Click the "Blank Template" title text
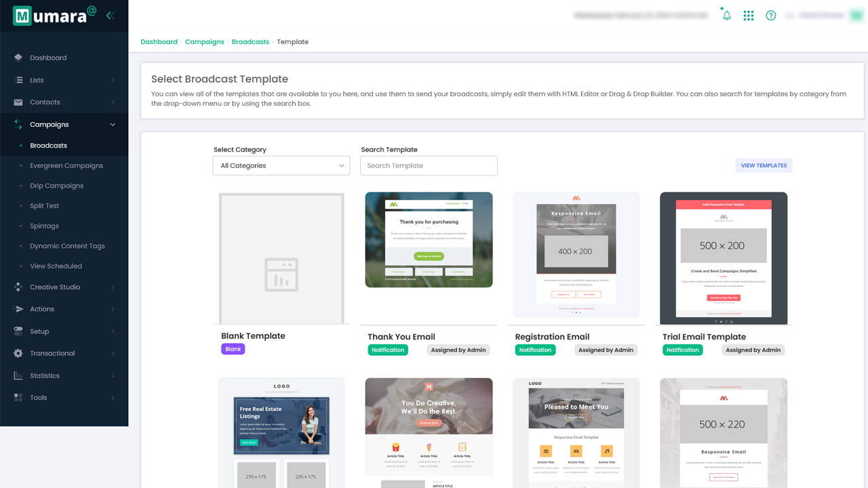Screen dimensions: 868x488 [x=253, y=336]
